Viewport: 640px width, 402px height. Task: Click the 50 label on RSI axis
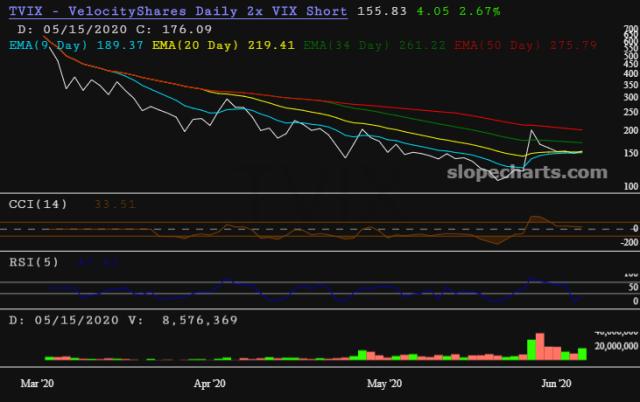(633, 287)
